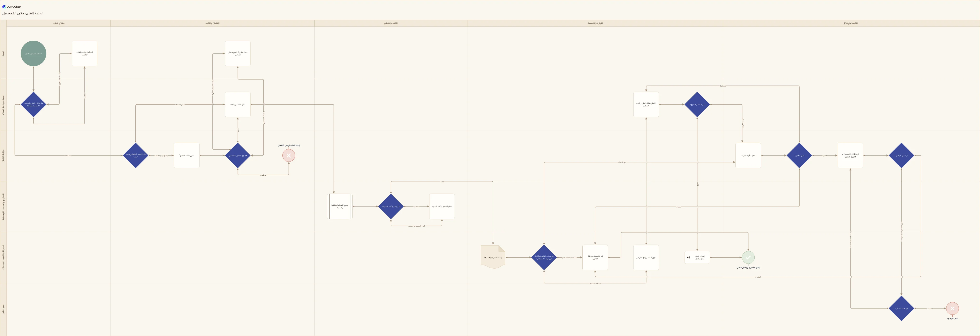Select the task box 'تأكيد الطلب وإطلاقه'
The height and width of the screenshot is (336, 980).
point(238,104)
